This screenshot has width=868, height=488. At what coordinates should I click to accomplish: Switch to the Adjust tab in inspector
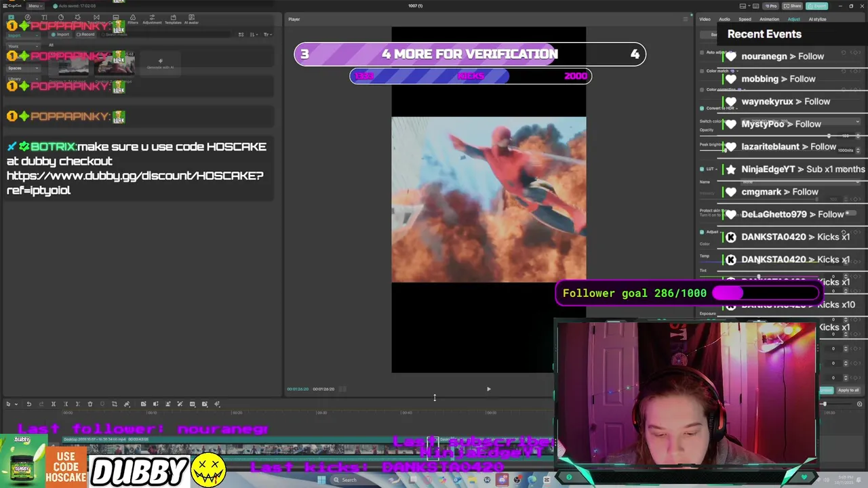click(x=794, y=19)
